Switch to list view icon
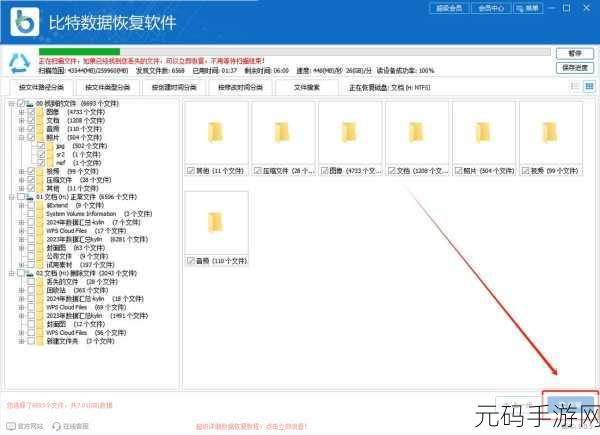 tap(575, 86)
